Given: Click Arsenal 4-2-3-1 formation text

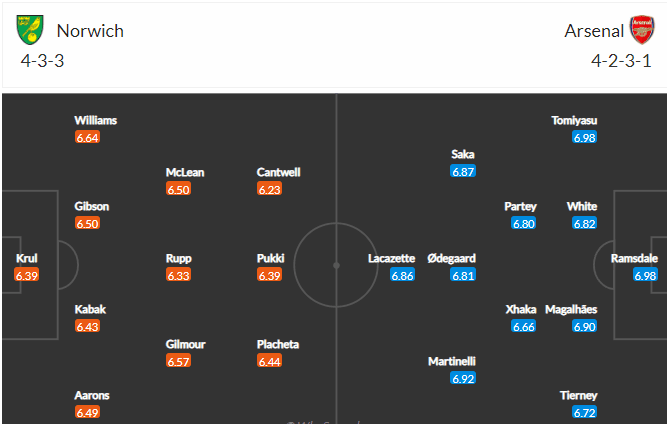Looking at the screenshot, I should (621, 61).
